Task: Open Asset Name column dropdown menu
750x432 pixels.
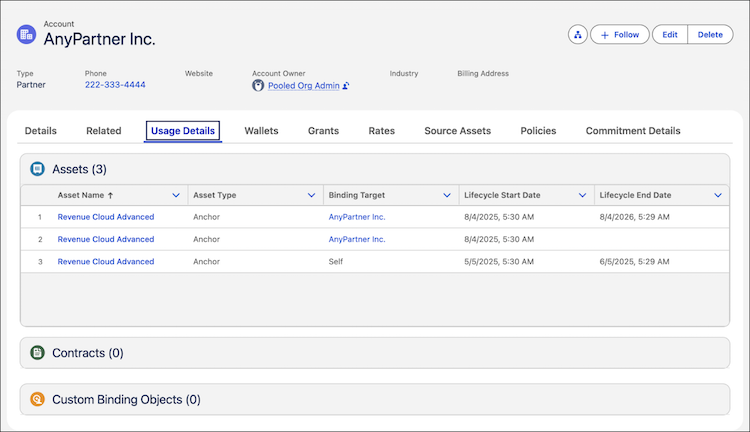Action: point(176,195)
